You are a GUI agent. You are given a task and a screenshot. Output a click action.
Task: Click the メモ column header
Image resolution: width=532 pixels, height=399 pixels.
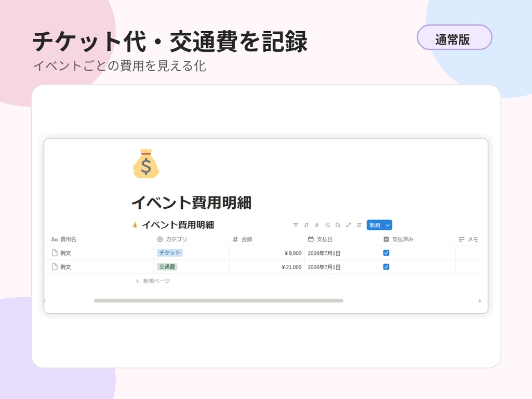(x=469, y=239)
